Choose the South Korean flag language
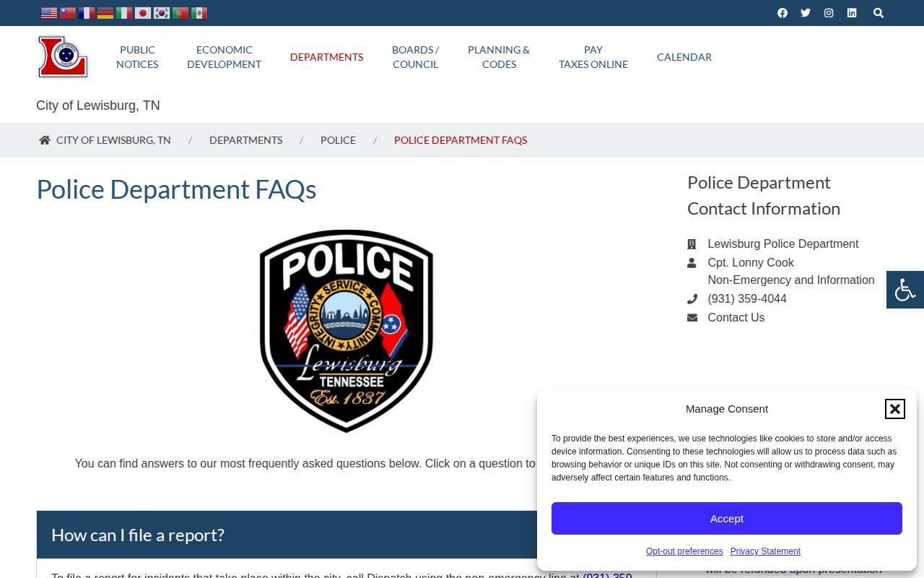 162,13
